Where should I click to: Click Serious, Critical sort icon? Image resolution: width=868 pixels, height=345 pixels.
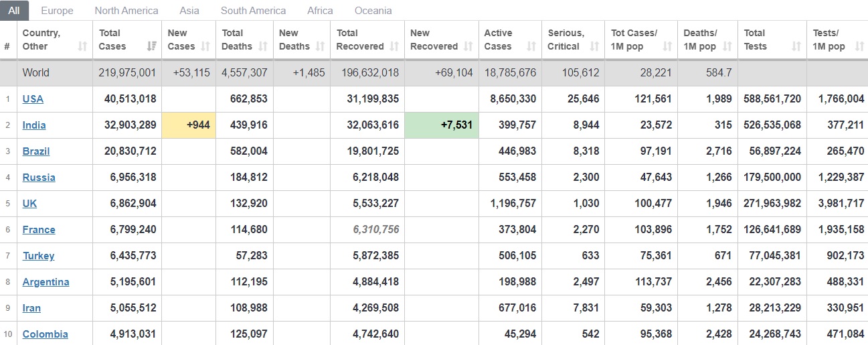click(x=594, y=46)
